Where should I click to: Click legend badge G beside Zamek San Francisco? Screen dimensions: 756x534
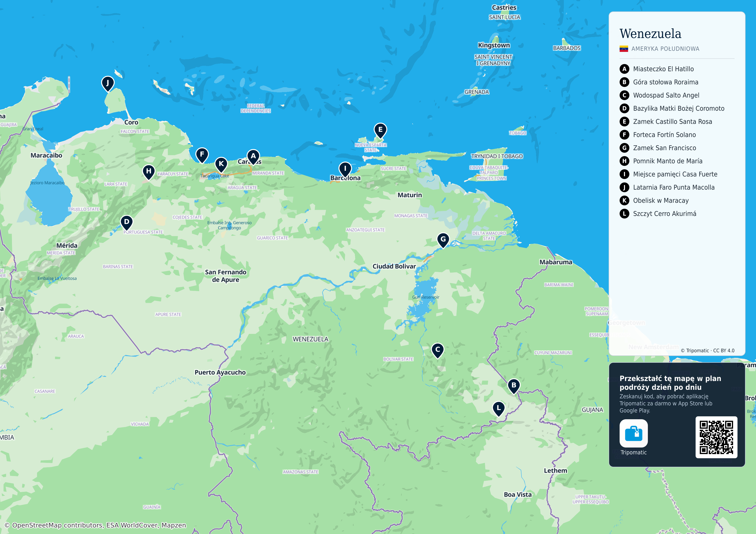click(x=624, y=148)
